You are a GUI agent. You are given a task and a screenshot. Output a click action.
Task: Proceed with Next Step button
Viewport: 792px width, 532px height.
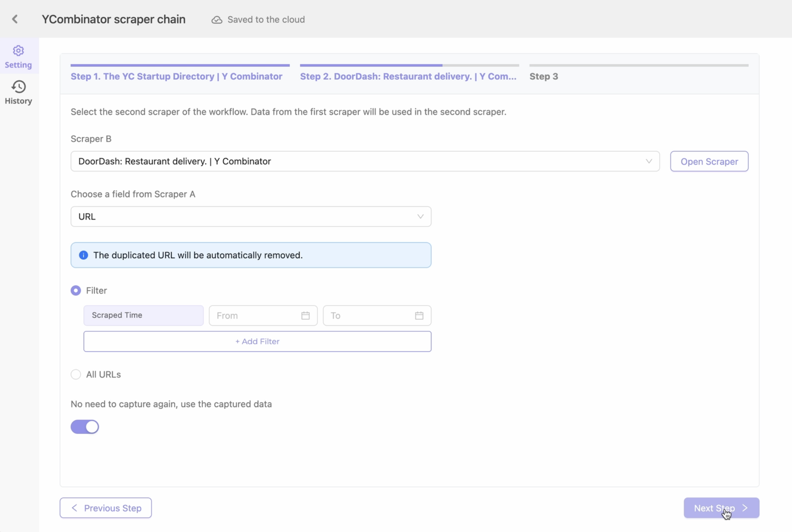721,508
